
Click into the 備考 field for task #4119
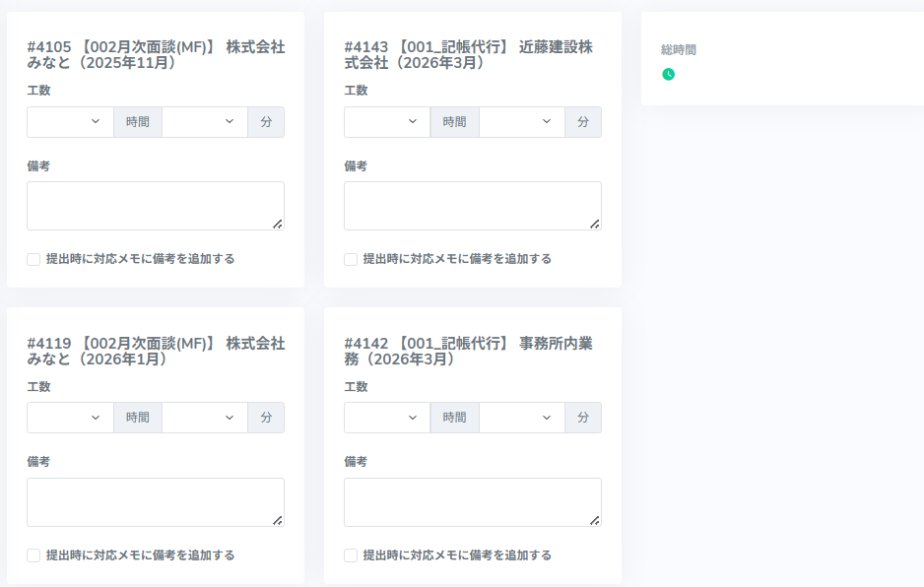click(155, 501)
